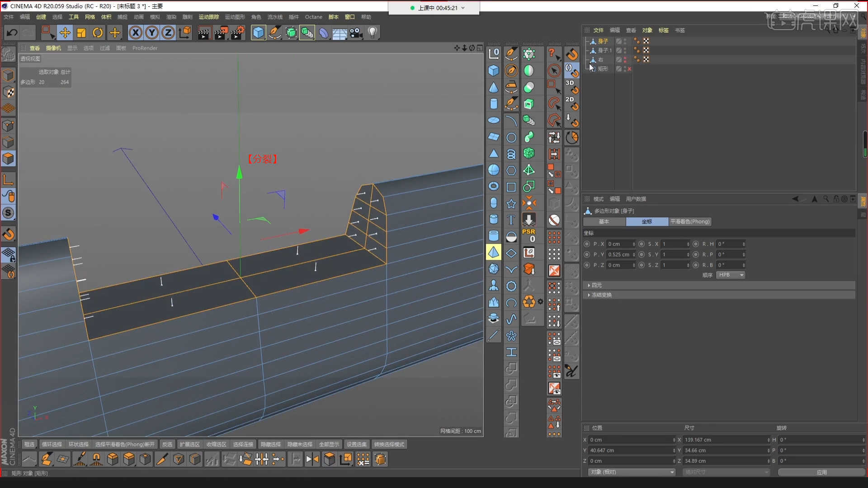The image size is (868, 488).
Task: Click the Light bulb icon
Action: 373,33
